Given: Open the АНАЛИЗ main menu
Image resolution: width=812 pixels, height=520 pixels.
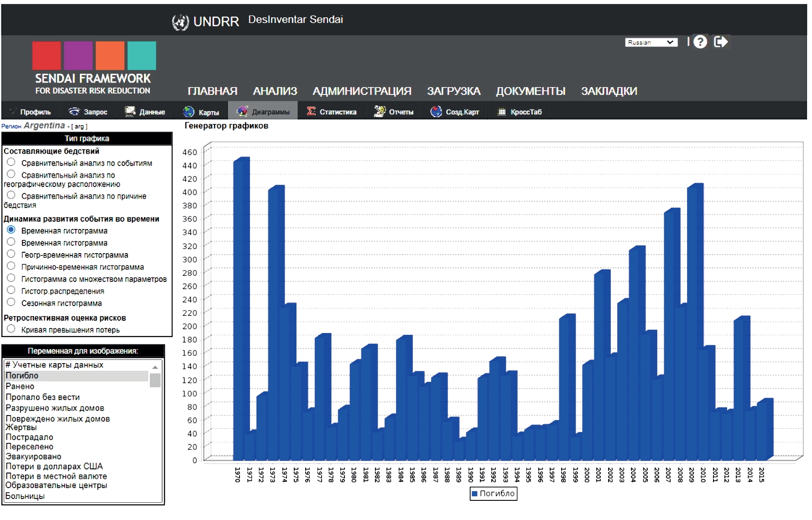Looking at the screenshot, I should click(275, 91).
